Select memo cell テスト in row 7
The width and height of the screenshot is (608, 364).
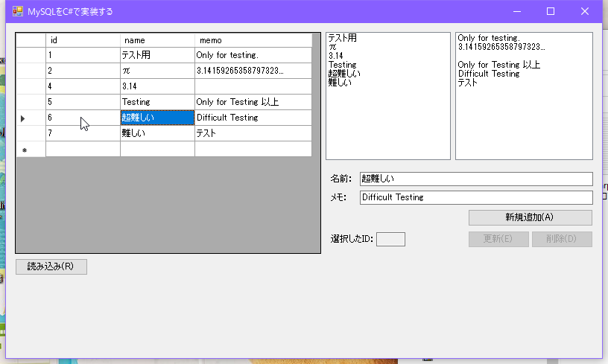click(x=253, y=133)
